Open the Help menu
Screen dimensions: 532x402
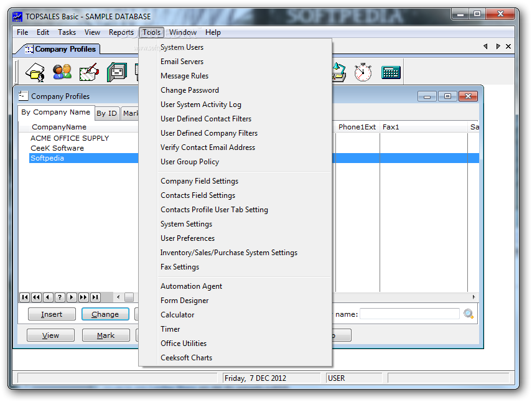pos(213,32)
